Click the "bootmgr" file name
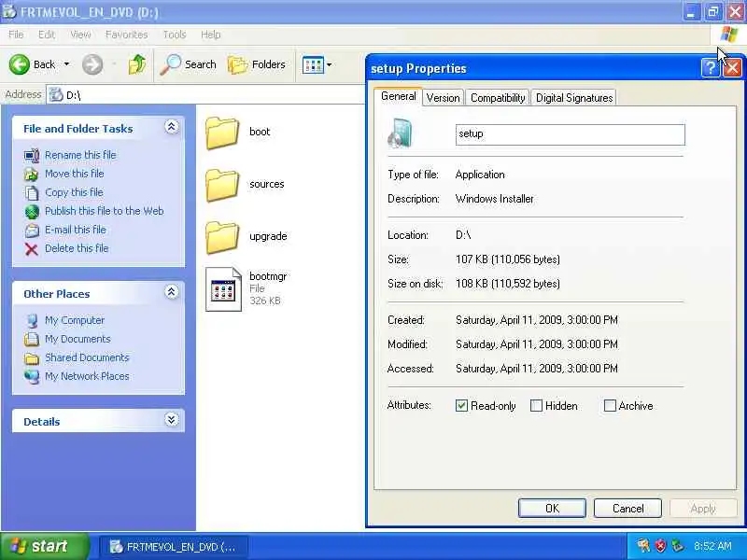This screenshot has width=747, height=560. 268,276
